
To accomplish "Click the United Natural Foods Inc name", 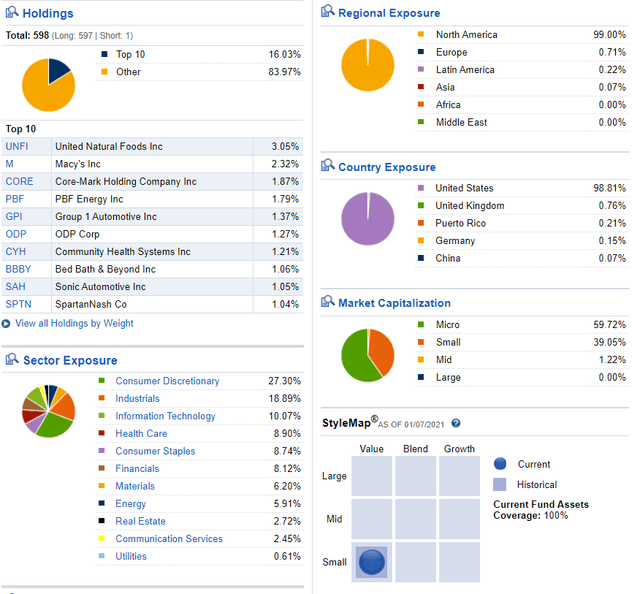I will (109, 146).
